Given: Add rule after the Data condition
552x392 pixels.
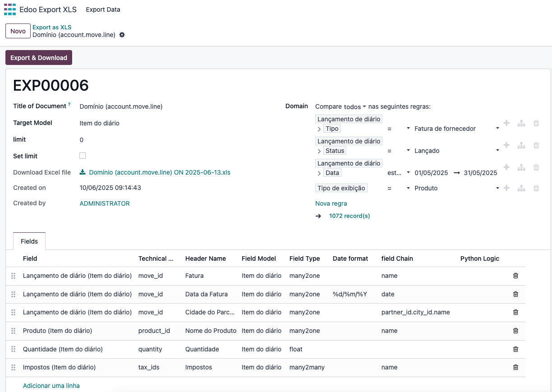Looking at the screenshot, I should click(x=506, y=167).
